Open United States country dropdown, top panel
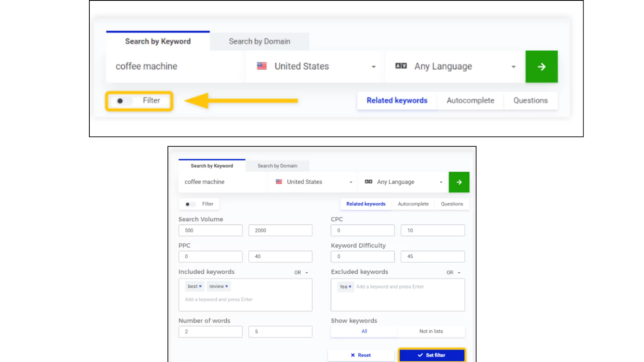644x362 pixels. tap(315, 67)
